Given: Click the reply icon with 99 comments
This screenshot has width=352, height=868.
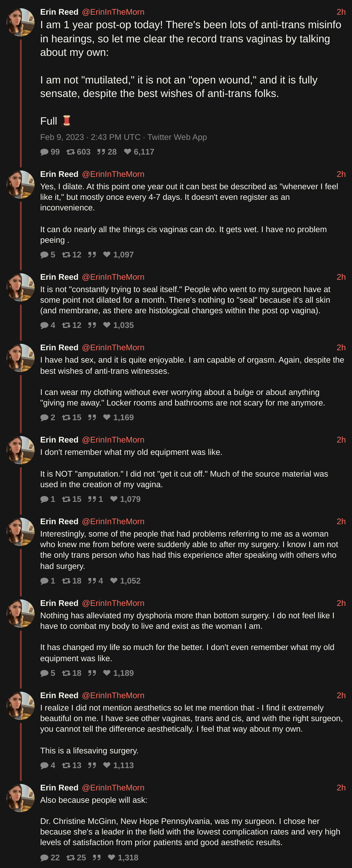Looking at the screenshot, I should (44, 152).
